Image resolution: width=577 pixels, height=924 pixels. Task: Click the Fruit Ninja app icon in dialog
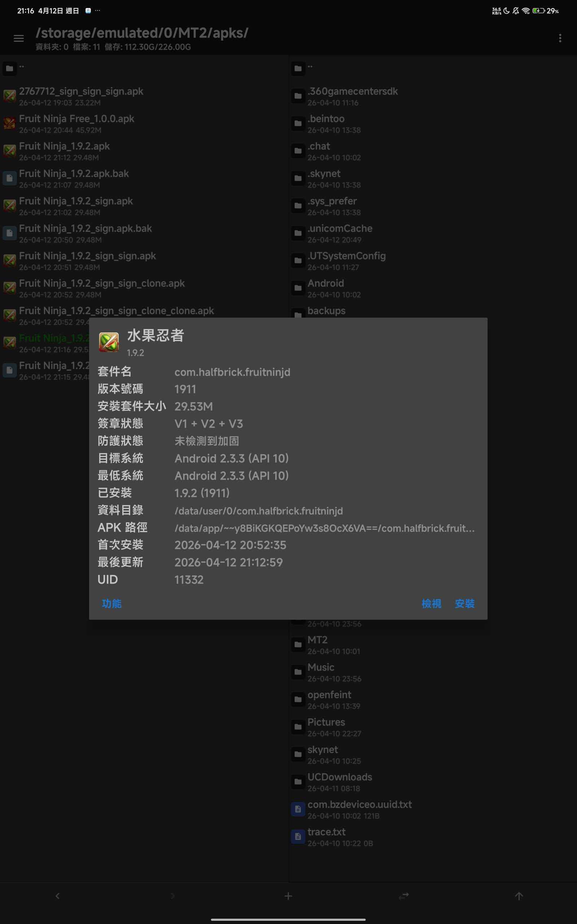[x=109, y=342]
